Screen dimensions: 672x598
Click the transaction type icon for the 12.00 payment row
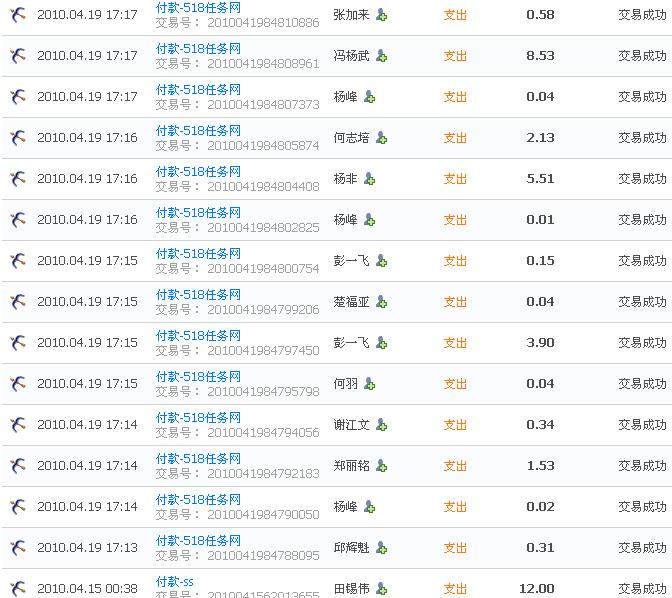click(x=18, y=589)
